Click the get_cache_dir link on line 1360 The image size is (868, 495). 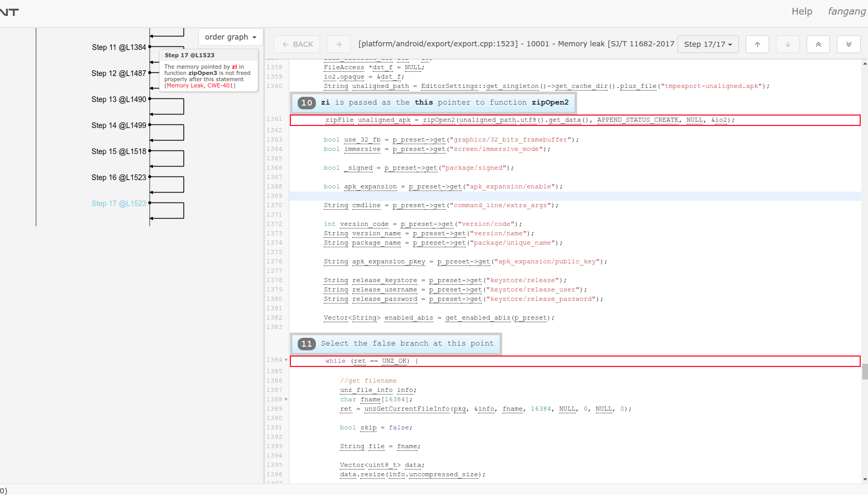coord(581,86)
